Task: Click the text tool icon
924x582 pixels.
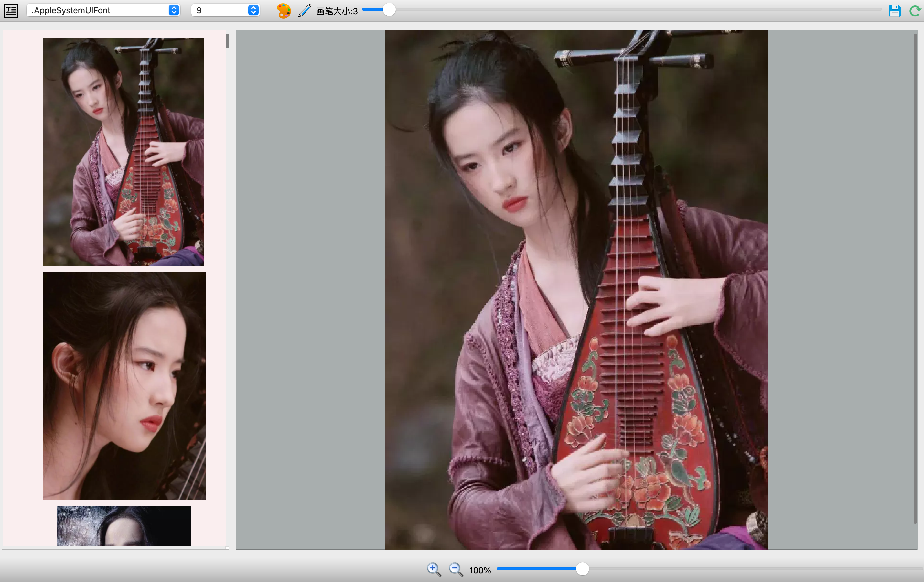Action: pos(11,10)
